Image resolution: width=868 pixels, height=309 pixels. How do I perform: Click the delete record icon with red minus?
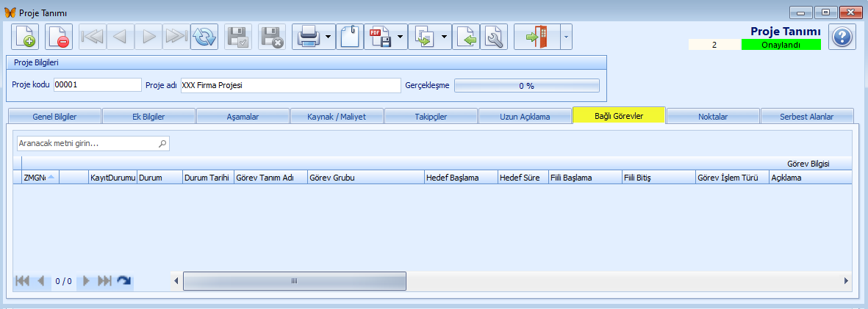tap(59, 37)
